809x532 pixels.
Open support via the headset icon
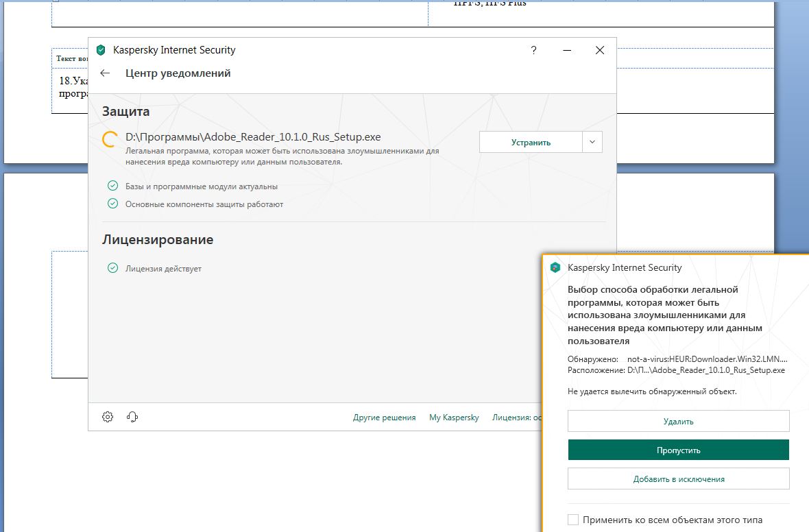coord(133,417)
